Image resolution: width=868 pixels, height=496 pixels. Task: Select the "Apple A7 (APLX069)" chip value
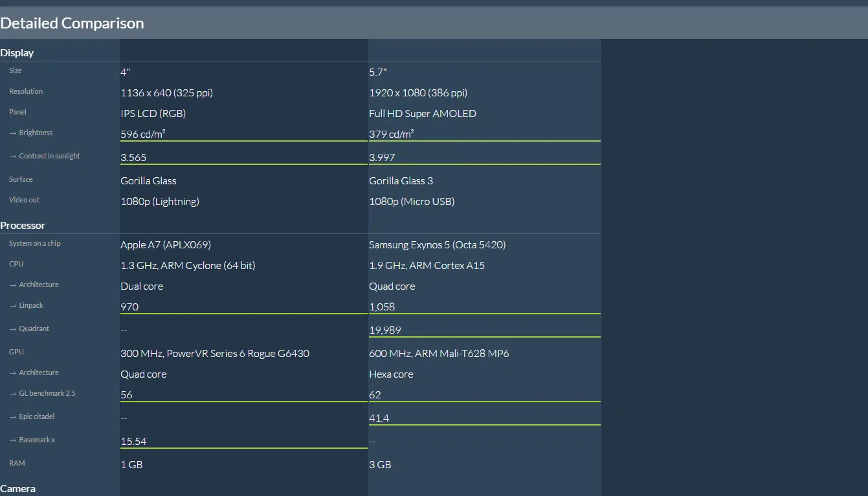[166, 244]
